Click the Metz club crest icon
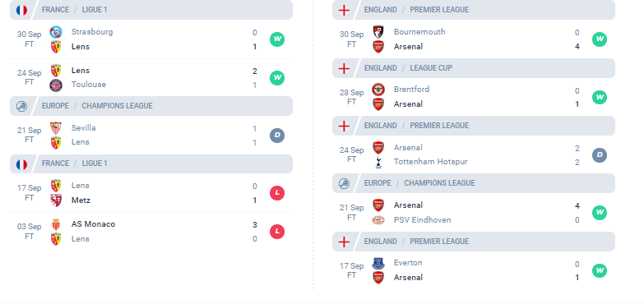This screenshot has width=644, height=304. (56, 200)
